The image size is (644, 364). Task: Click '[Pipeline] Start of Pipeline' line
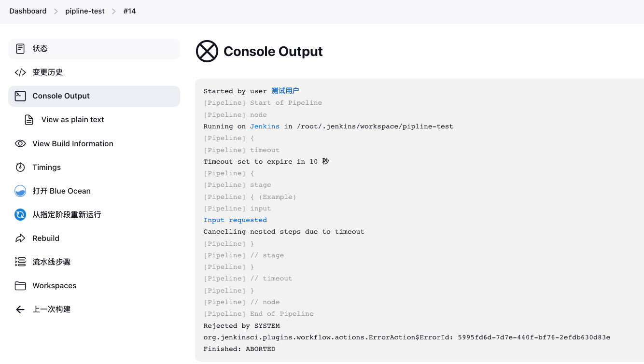pyautogui.click(x=263, y=103)
